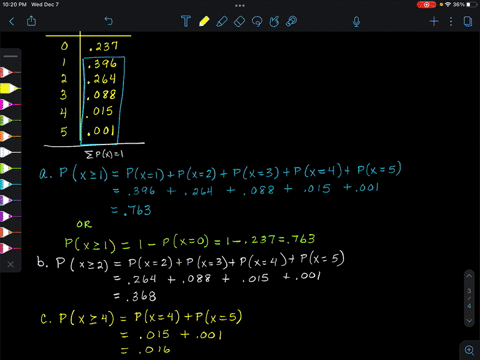
Task: Tap the multitasking dots at top center
Action: [240, 5]
